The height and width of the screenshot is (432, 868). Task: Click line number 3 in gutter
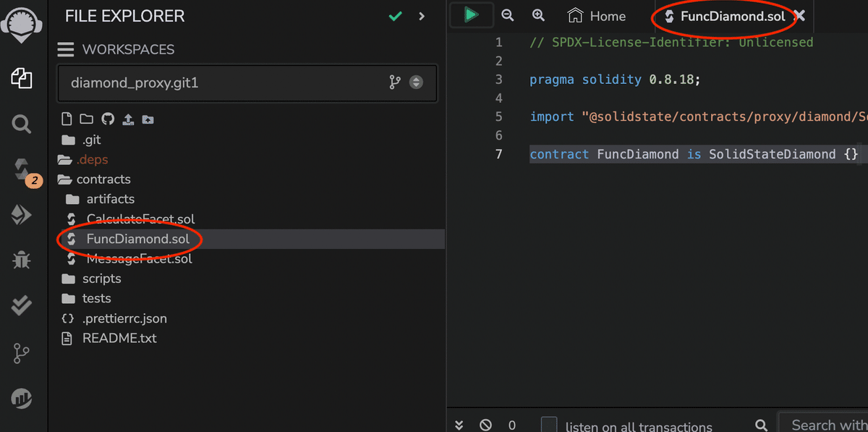[x=498, y=80]
